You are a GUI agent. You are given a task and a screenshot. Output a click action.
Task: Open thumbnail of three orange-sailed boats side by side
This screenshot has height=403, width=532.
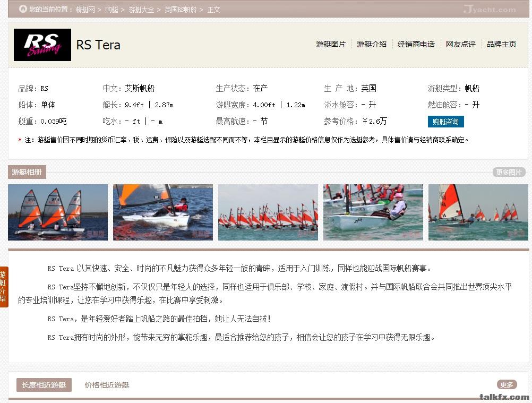point(58,212)
